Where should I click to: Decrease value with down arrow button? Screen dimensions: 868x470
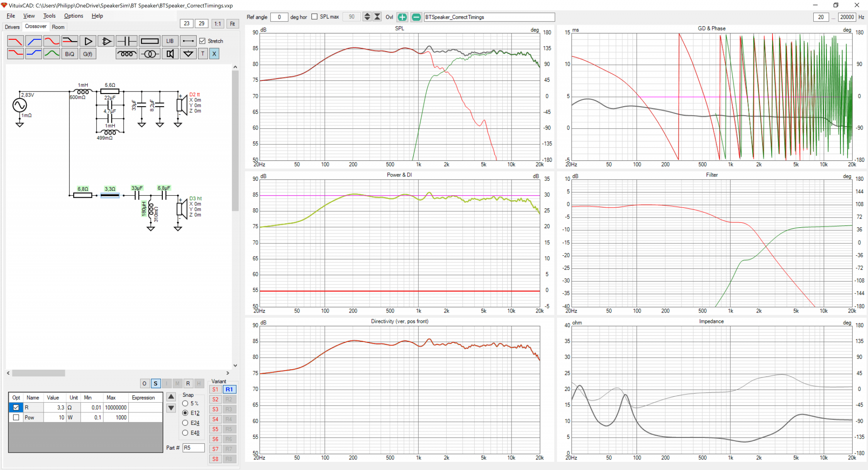click(x=171, y=408)
